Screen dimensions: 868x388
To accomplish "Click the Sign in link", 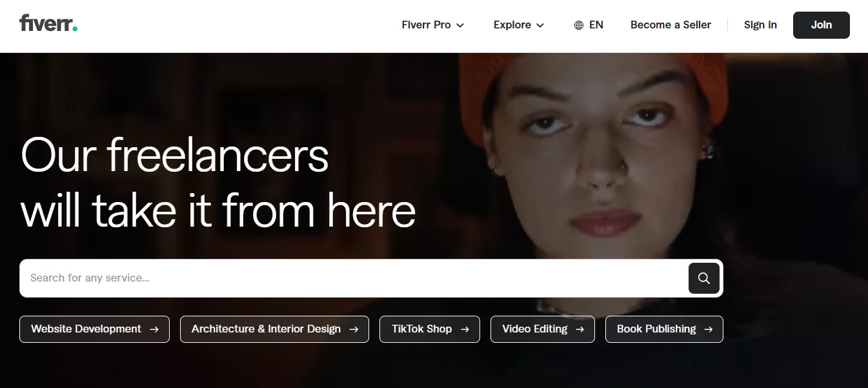I will 760,25.
